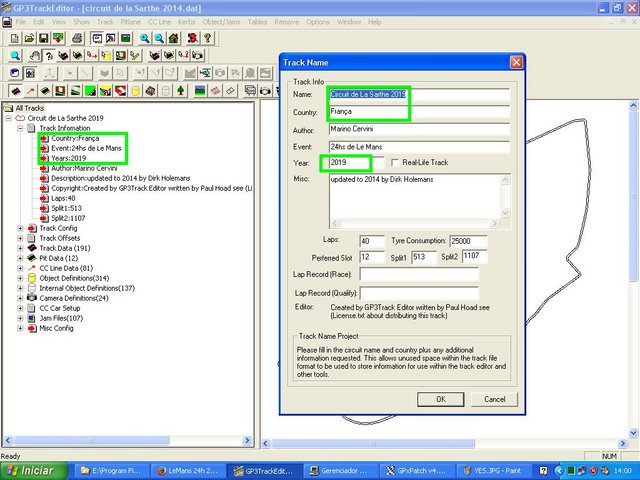Viewport: 640px width, 480px height.
Task: Click the New file toolbar icon
Action: pos(15,38)
